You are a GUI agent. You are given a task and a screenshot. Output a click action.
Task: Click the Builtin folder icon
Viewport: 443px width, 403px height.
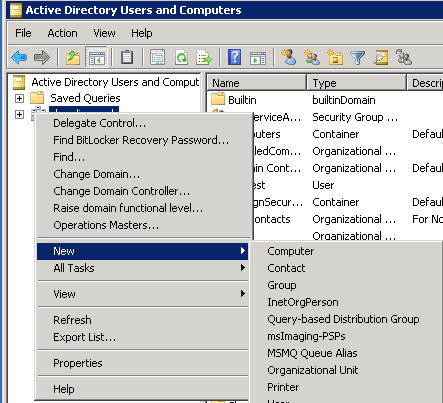click(x=218, y=99)
